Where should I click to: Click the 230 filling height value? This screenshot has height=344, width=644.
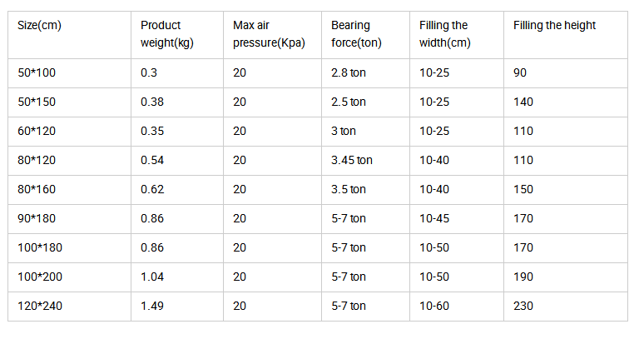coord(523,307)
